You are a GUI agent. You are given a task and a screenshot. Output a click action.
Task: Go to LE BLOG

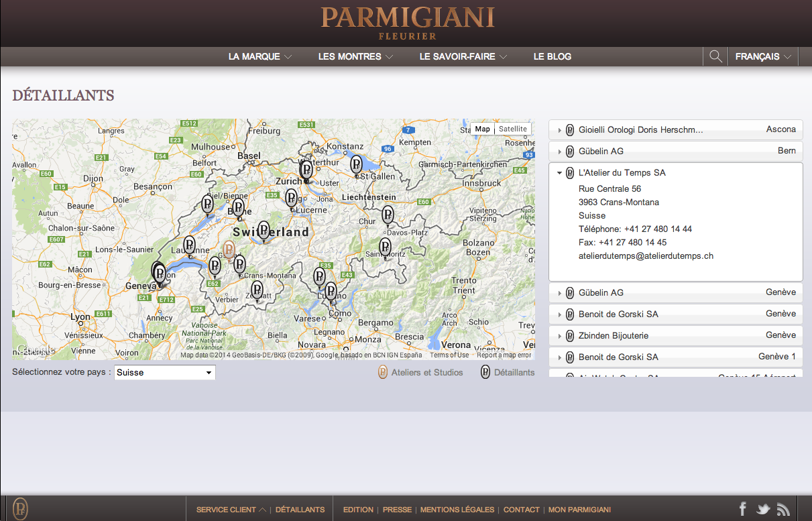tap(553, 56)
